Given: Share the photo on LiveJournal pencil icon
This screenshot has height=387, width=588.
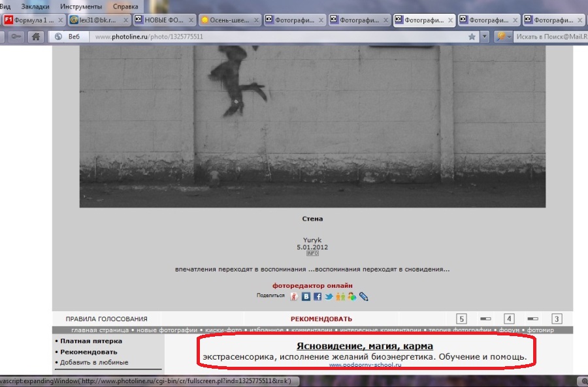Looking at the screenshot, I should (x=363, y=297).
